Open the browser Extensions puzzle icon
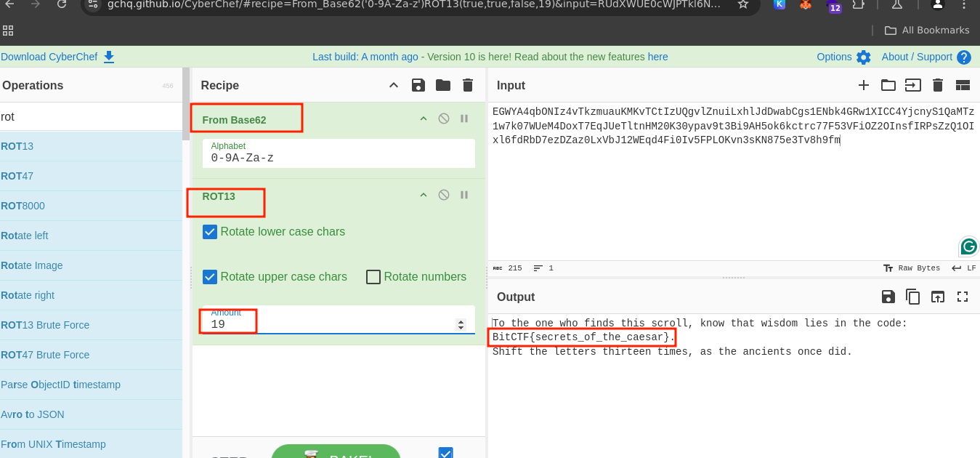 tap(859, 4)
